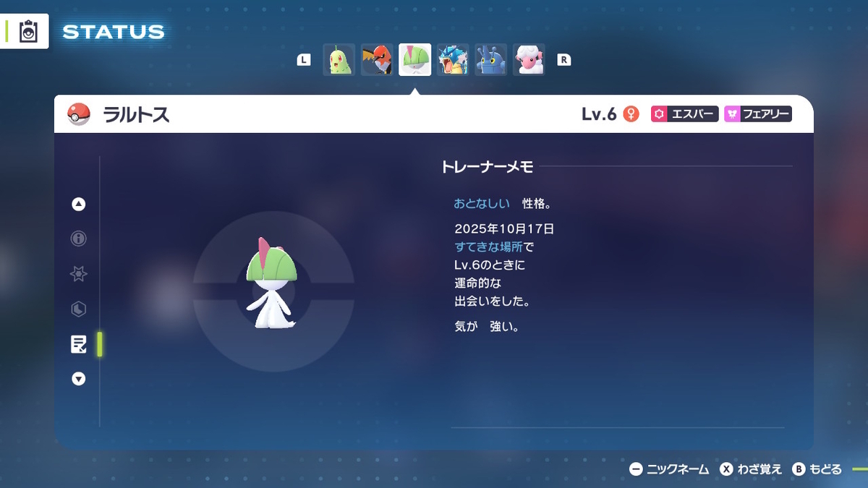The height and width of the screenshot is (488, 868).
Task: Click the Psychic icon on the エスパー badge
Action: [660, 114]
